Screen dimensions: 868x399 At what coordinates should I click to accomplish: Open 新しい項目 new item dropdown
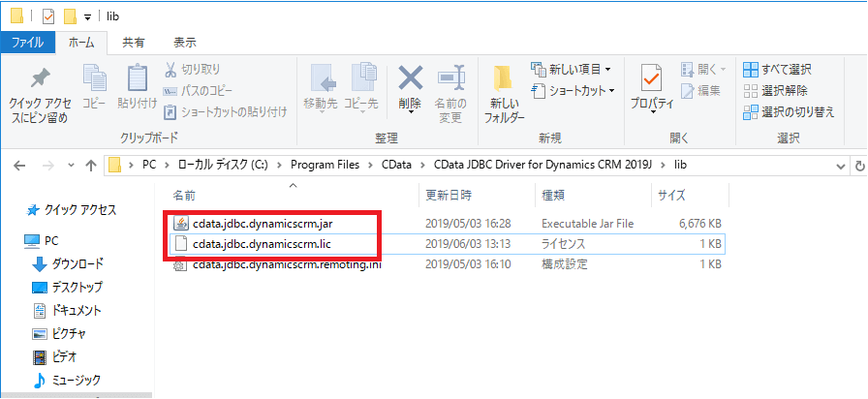pyautogui.click(x=572, y=70)
